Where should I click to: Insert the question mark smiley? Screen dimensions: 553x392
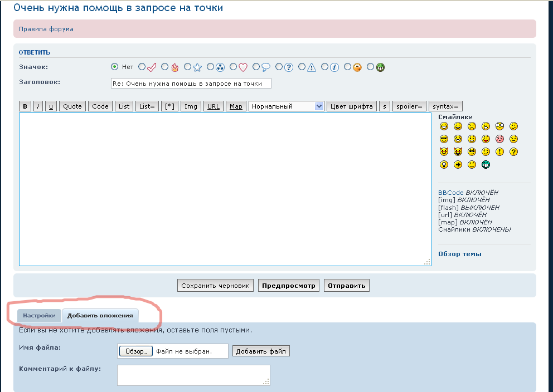point(513,151)
